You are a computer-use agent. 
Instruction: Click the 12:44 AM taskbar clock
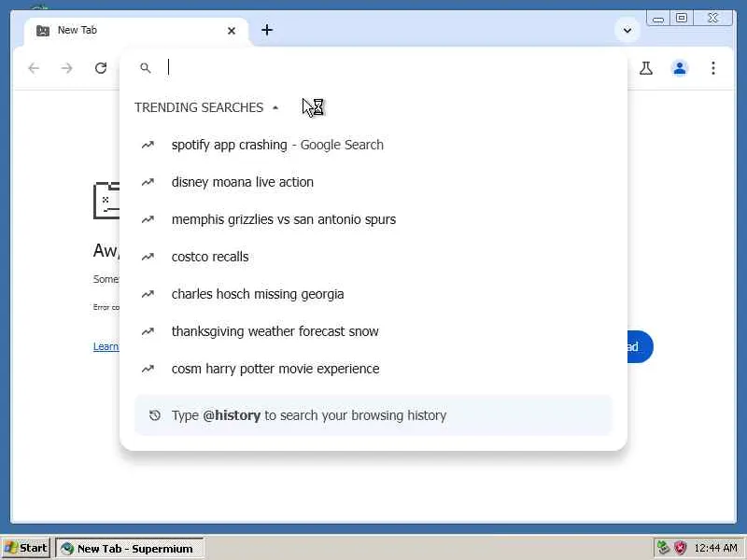pos(716,549)
